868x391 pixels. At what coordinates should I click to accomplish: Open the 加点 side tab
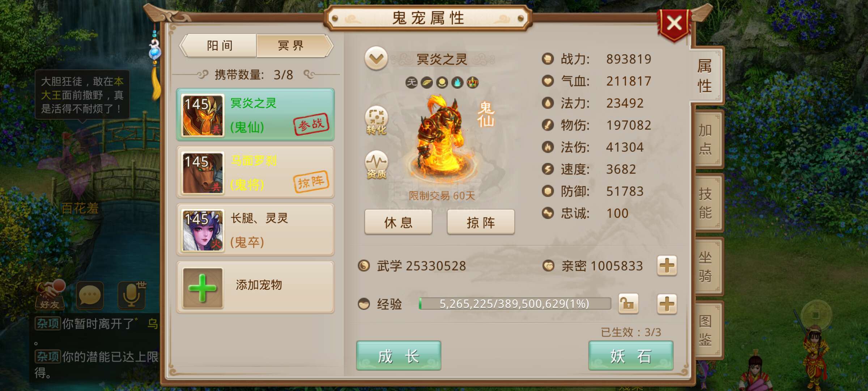pos(706,139)
